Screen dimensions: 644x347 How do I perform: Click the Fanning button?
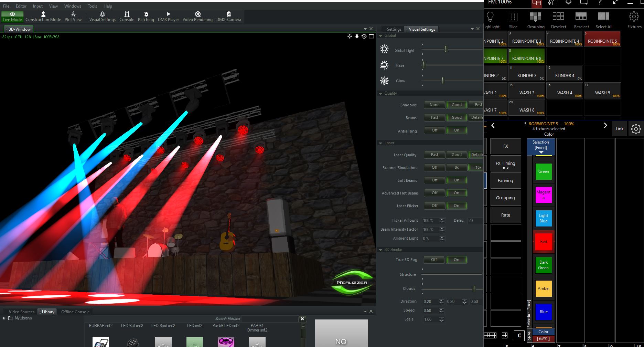pyautogui.click(x=505, y=181)
